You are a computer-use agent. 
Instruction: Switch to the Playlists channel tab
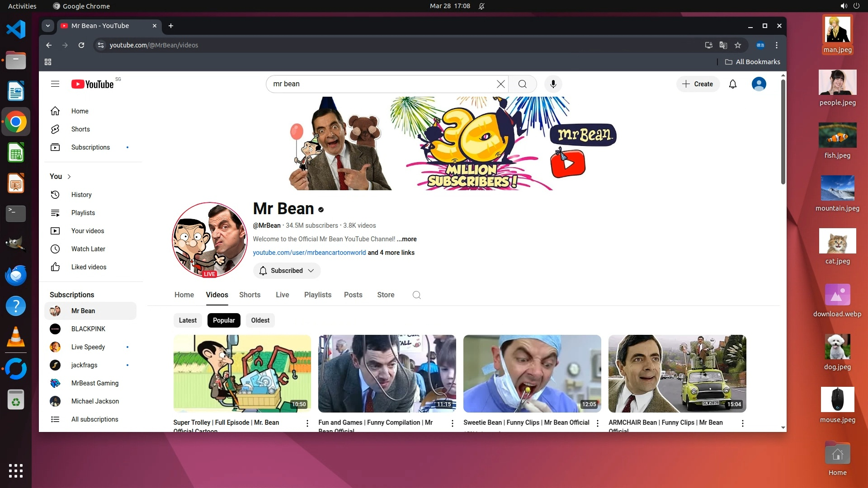pos(317,295)
